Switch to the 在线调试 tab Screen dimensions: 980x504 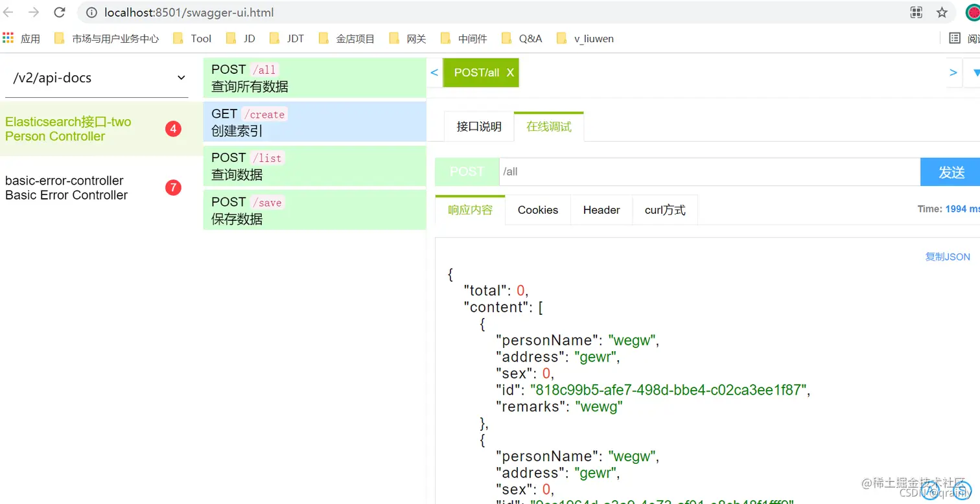click(549, 126)
